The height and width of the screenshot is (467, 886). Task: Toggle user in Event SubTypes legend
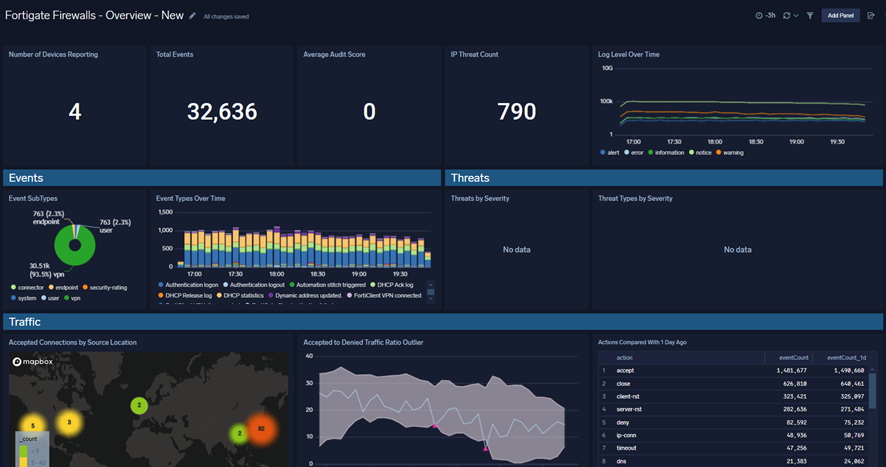click(x=50, y=298)
